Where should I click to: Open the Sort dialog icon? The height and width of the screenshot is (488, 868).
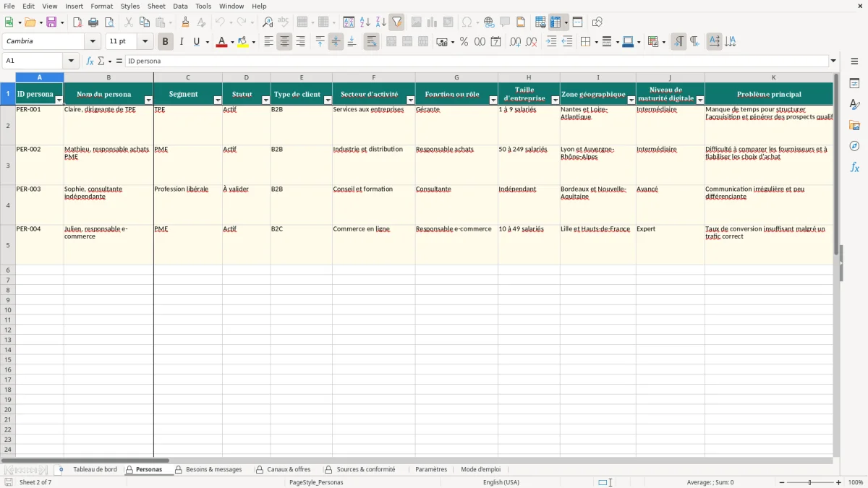click(x=349, y=22)
